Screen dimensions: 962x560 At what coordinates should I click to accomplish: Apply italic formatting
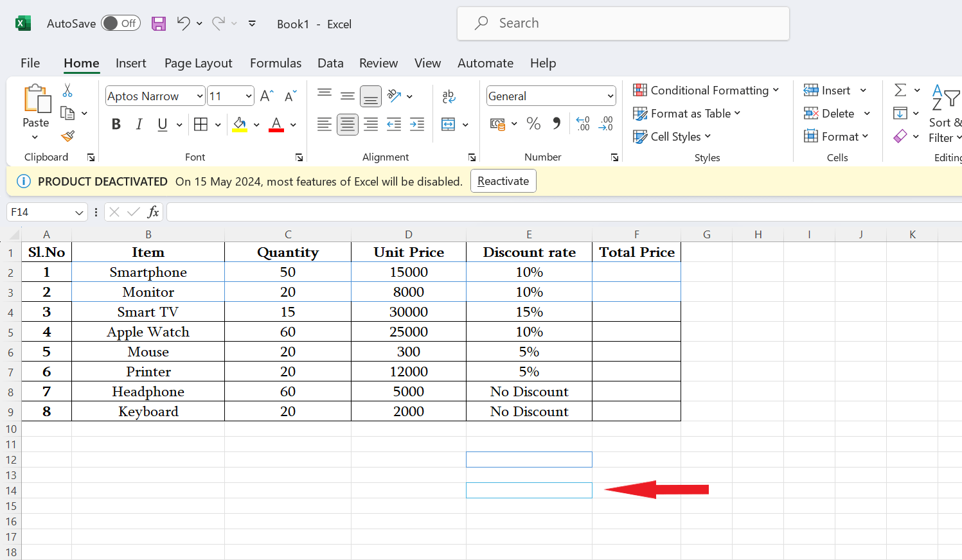(x=139, y=124)
